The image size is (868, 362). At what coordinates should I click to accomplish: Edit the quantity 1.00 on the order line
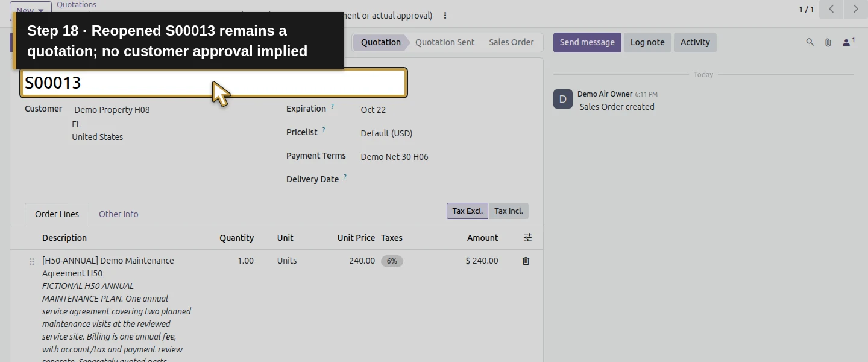click(245, 261)
